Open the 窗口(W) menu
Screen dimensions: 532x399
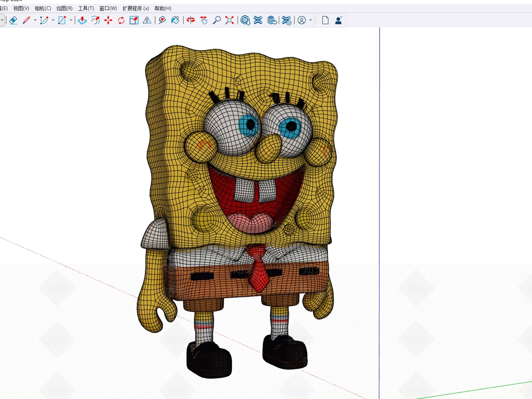coord(108,8)
